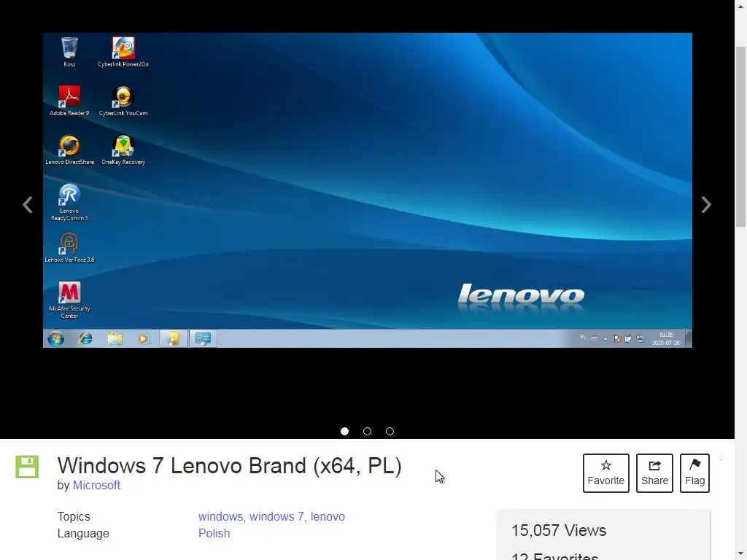Screen dimensions: 747x560
Task: Click the green floppy disk software icon
Action: (27, 467)
